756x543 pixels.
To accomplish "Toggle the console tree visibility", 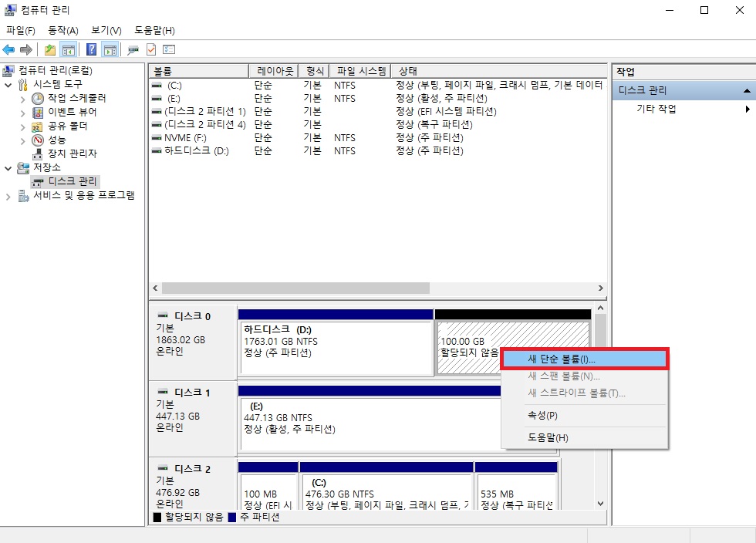I will [67, 49].
